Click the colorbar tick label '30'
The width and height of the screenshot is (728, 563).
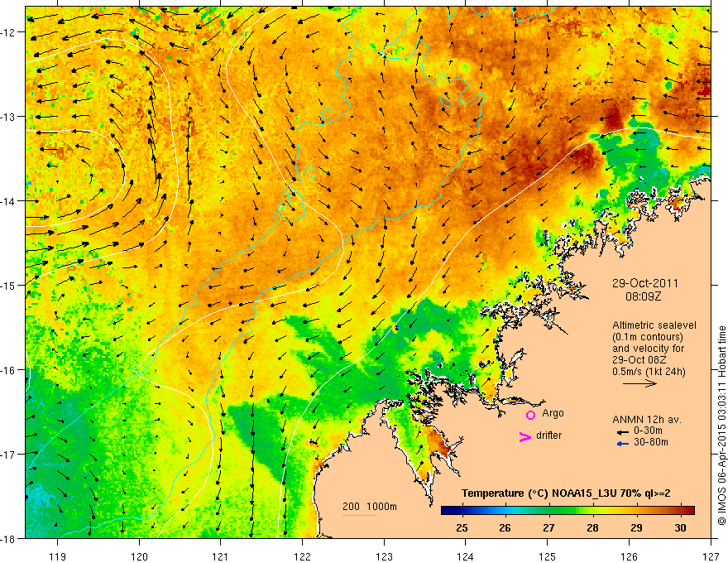680,527
